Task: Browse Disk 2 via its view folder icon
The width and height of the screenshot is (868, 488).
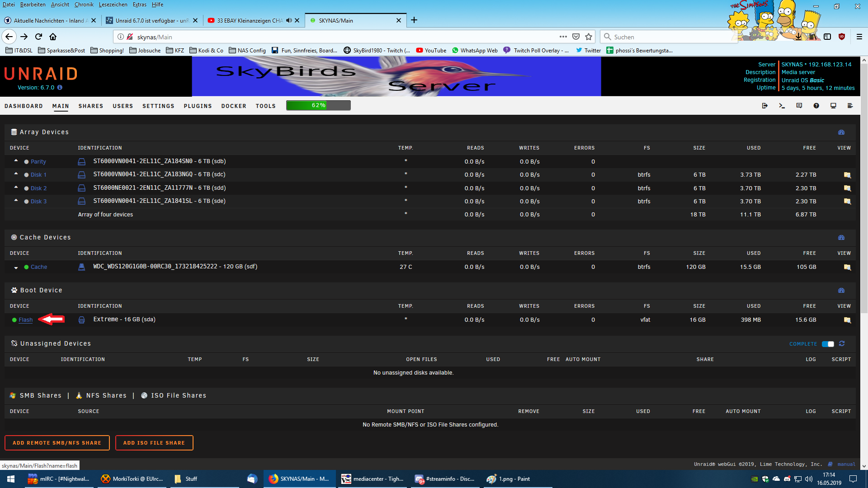Action: 847,188
